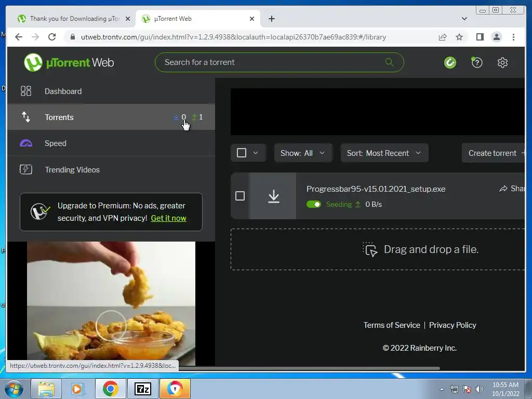Tick the select-all torrents checkbox
The width and height of the screenshot is (532, 399).
point(242,153)
